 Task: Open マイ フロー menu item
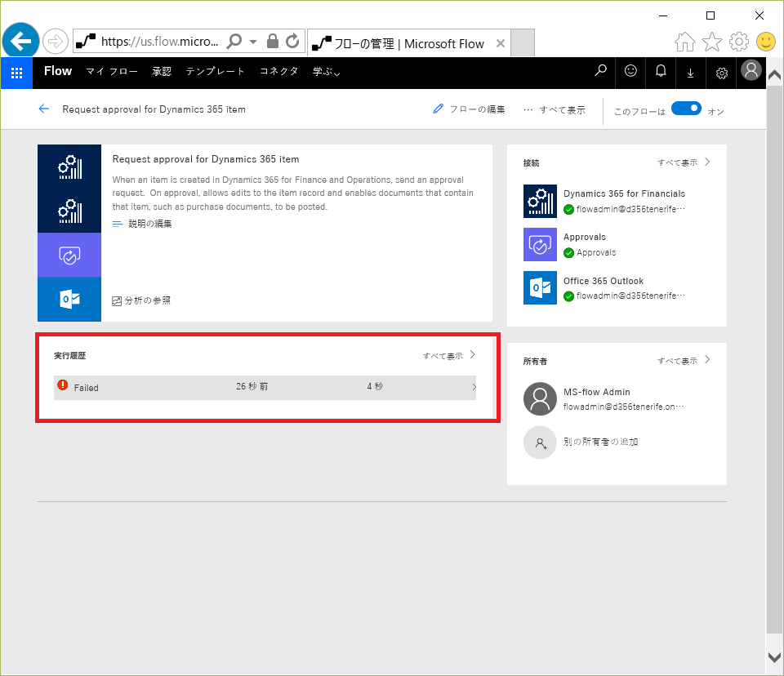coord(112,72)
